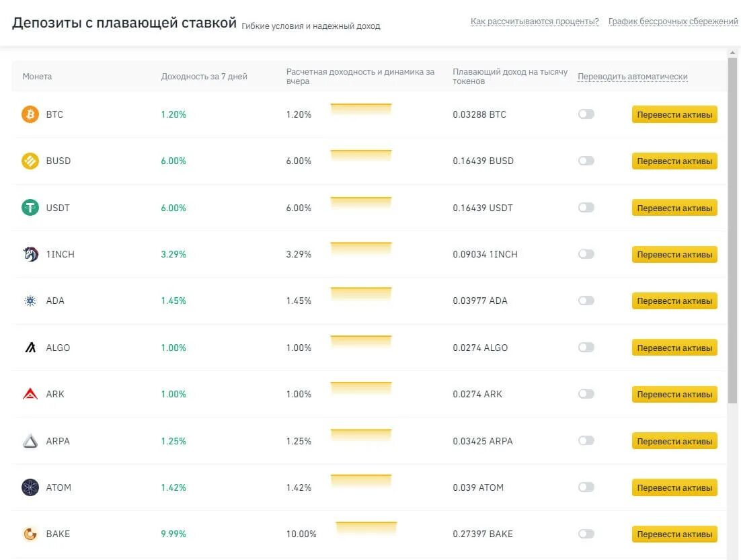Click the ADA Cardano icon
The width and height of the screenshot is (741, 560).
point(30,301)
